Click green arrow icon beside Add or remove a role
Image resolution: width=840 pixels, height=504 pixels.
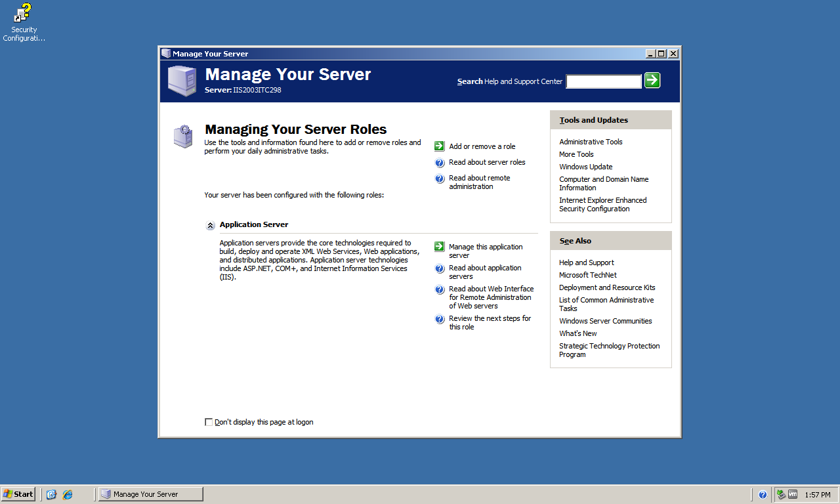point(440,146)
